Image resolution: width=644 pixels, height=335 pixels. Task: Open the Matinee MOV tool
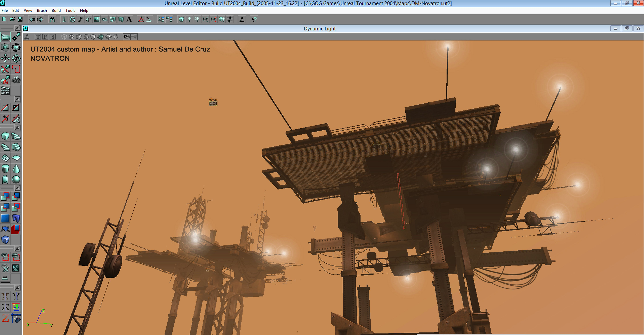pos(5,91)
